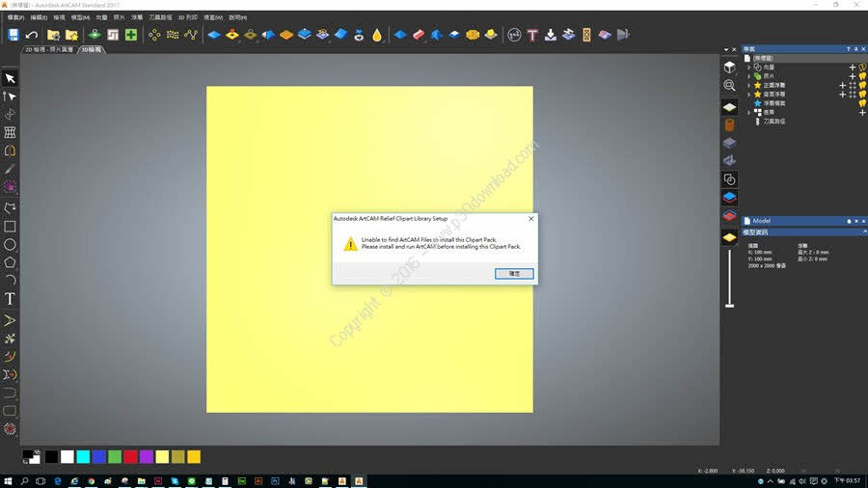This screenshot has height=488, width=868.
Task: Expand the 向量 tree node arrow
Action: click(x=749, y=68)
